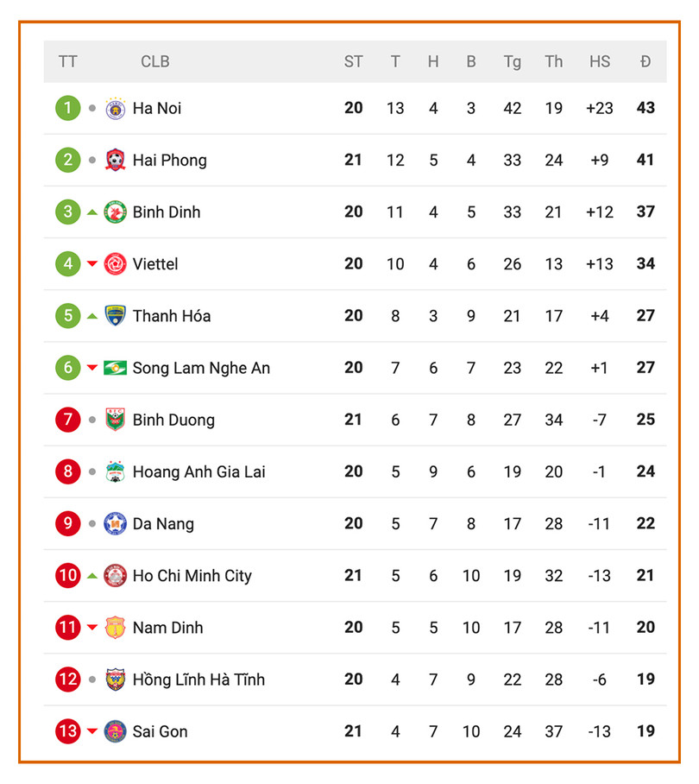699x784 pixels.
Task: Open the Ho Chi Minh City team link
Action: (x=192, y=576)
